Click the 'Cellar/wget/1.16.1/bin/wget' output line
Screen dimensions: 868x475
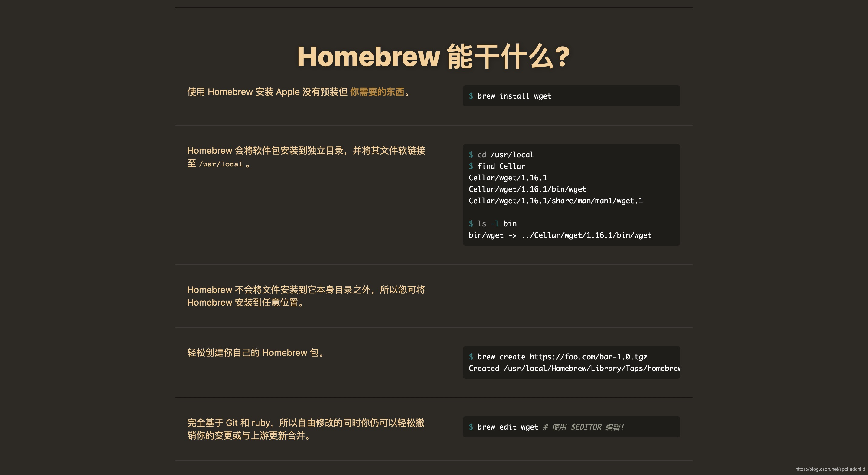click(x=527, y=189)
